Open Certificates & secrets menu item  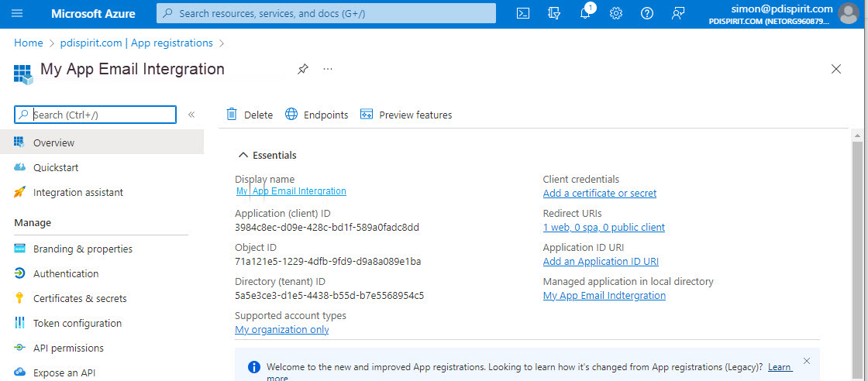(80, 298)
